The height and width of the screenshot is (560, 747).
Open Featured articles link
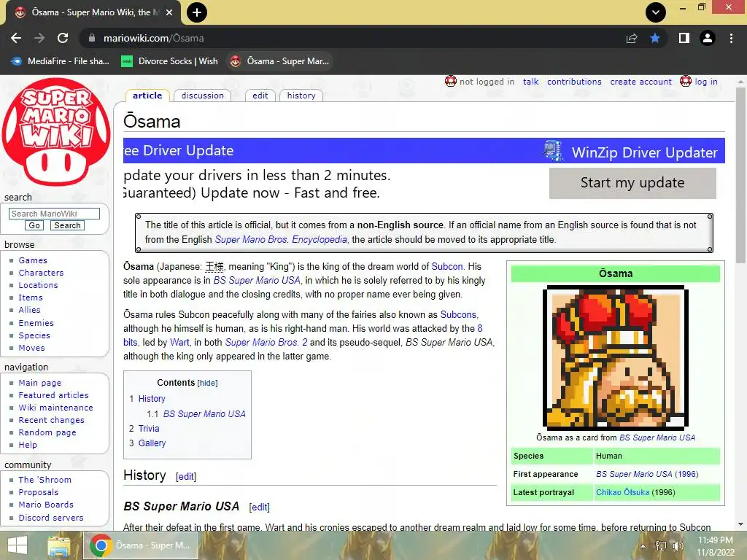pos(53,394)
